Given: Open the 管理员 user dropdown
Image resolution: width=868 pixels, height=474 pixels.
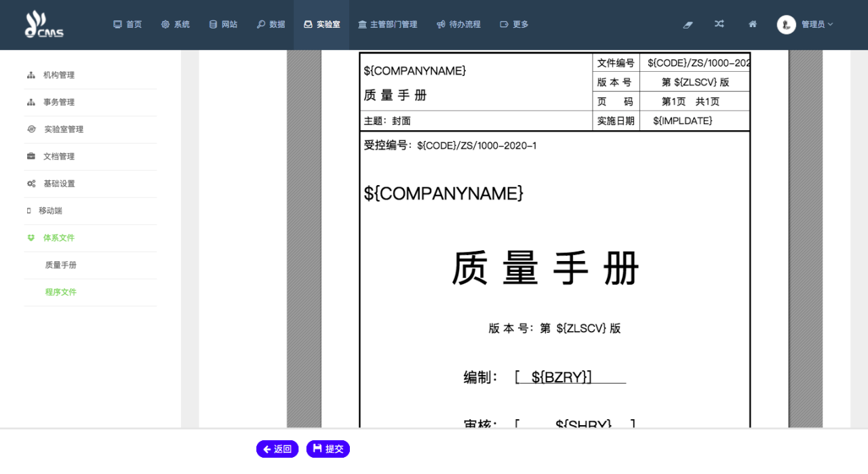Looking at the screenshot, I should 816,24.
